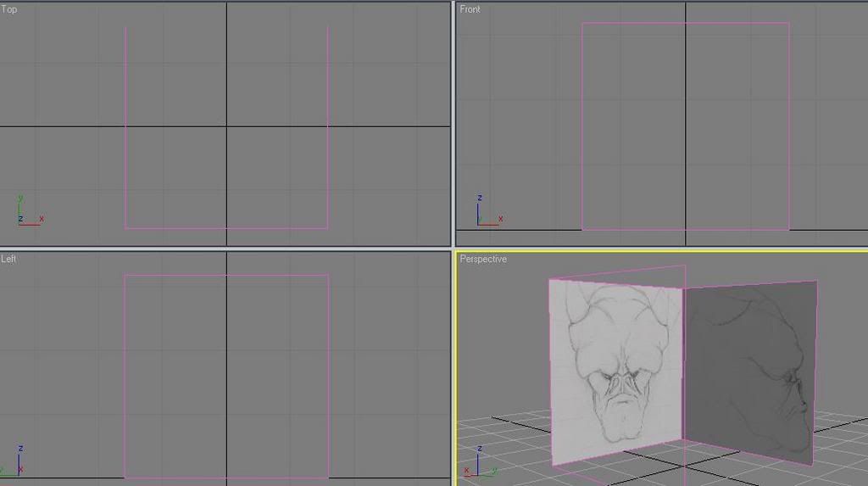The height and width of the screenshot is (486, 868).
Task: Click the axis gizmo in Top viewport
Action: point(27,215)
